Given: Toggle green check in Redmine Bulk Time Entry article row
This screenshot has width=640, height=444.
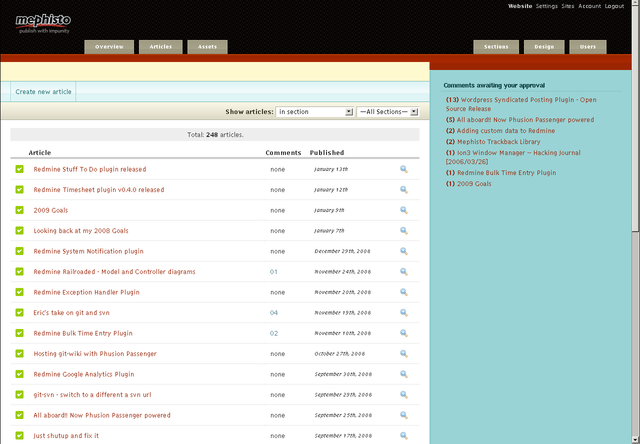Looking at the screenshot, I should pos(20,333).
